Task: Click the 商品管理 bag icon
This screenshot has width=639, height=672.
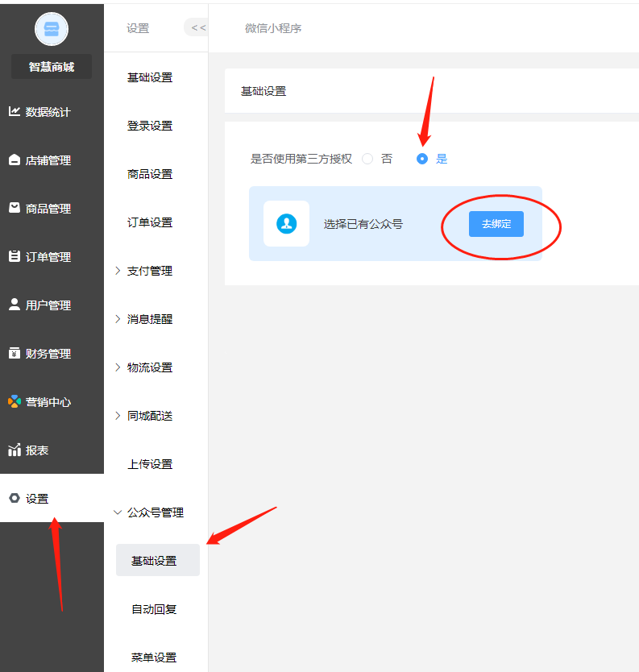Action: 15,208
